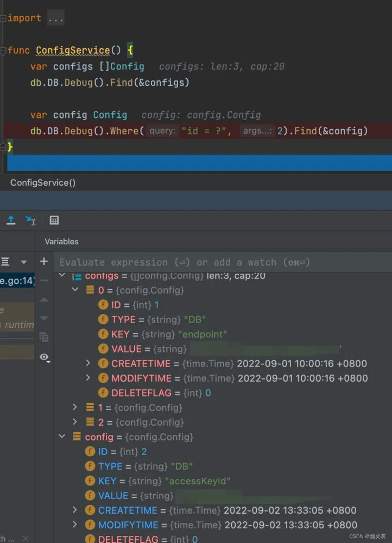This screenshot has width=392, height=543.
Task: Open the Variables tab
Action: [x=62, y=242]
